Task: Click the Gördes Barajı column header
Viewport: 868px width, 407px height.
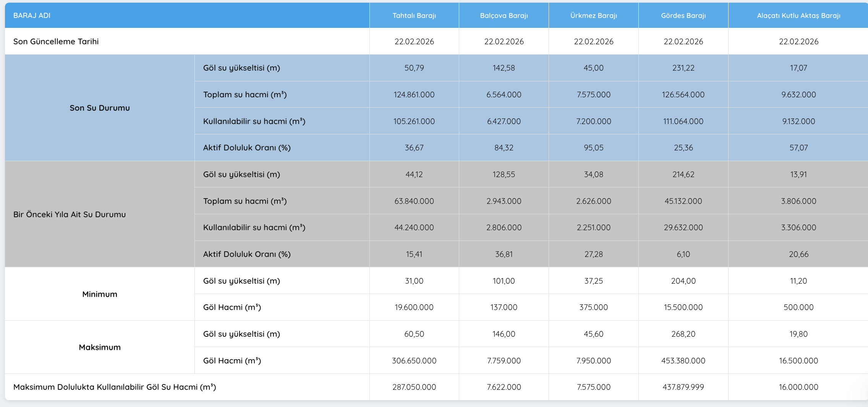Action: tap(683, 16)
